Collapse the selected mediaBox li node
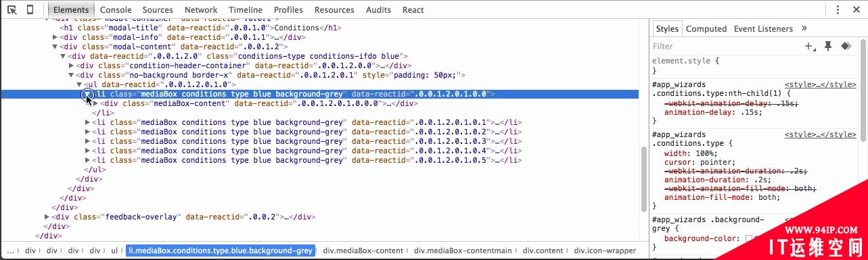 (87, 95)
